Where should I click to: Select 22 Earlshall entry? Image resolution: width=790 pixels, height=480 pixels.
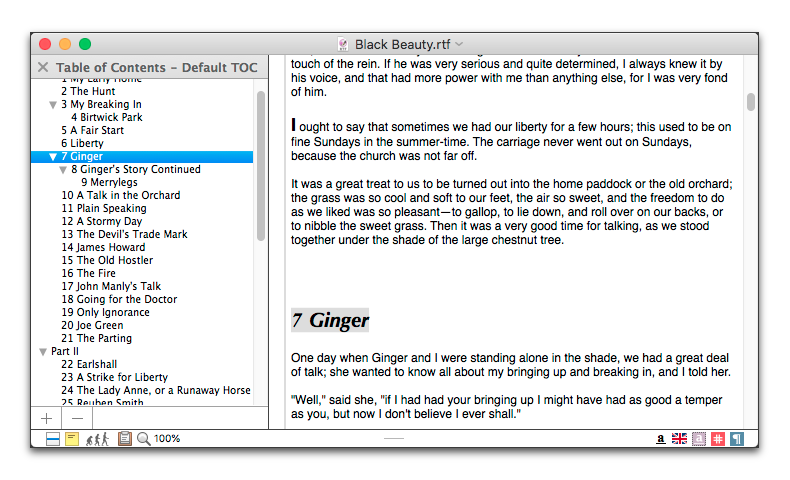point(89,365)
